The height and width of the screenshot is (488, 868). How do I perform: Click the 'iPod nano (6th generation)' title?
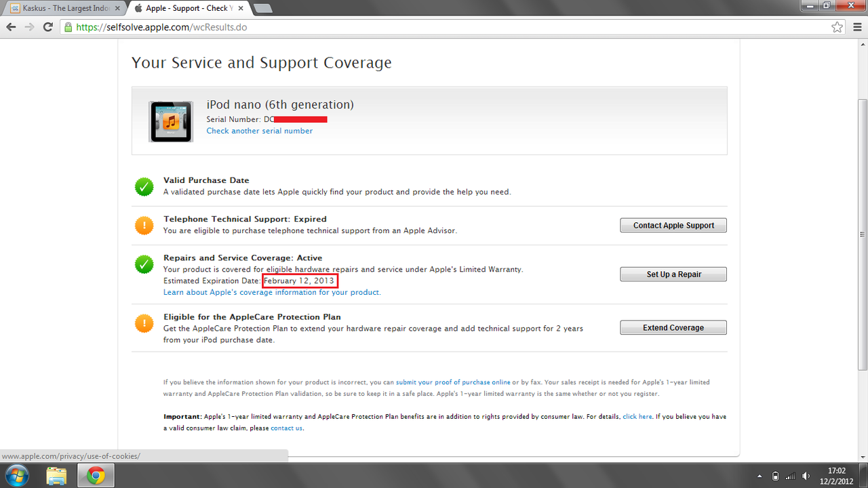[x=280, y=105]
